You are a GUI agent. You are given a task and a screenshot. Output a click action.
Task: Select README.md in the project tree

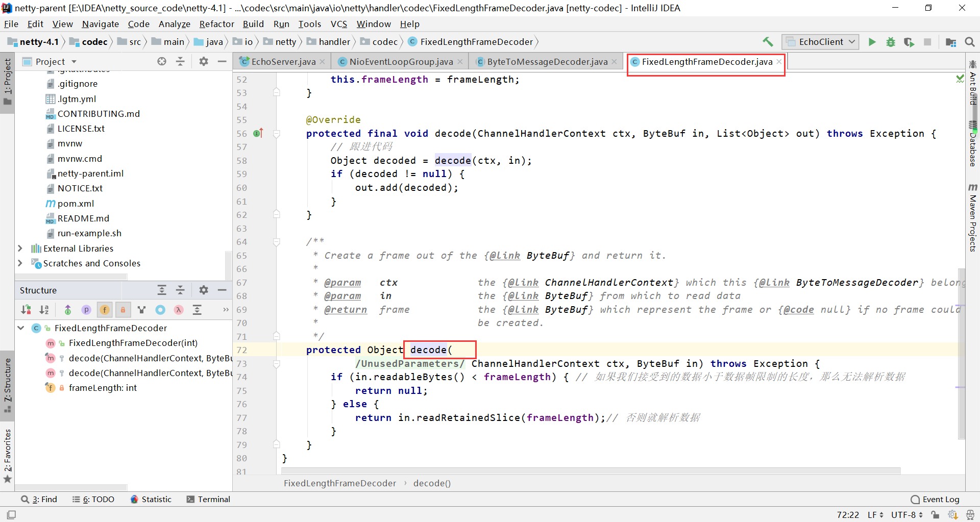point(83,218)
